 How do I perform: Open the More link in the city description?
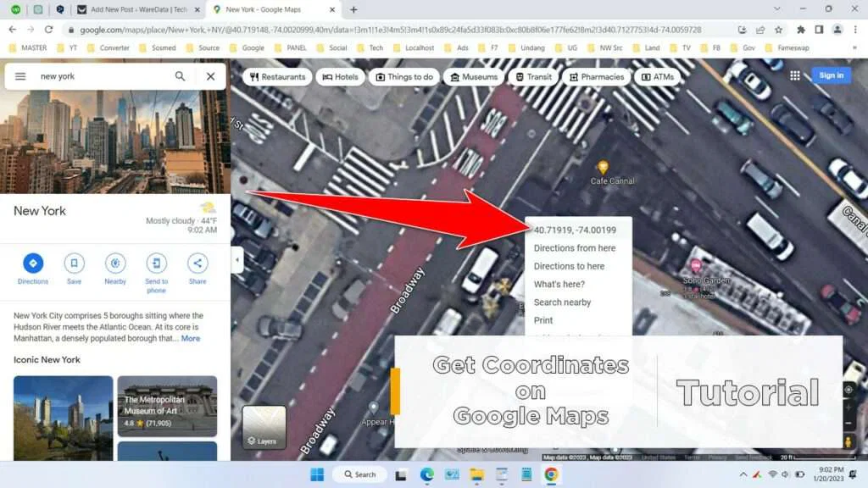click(x=191, y=337)
